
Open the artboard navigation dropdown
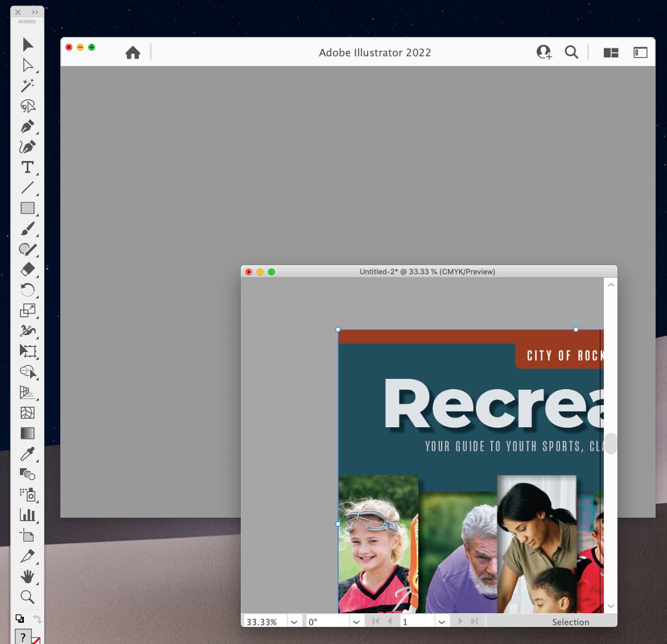(442, 622)
